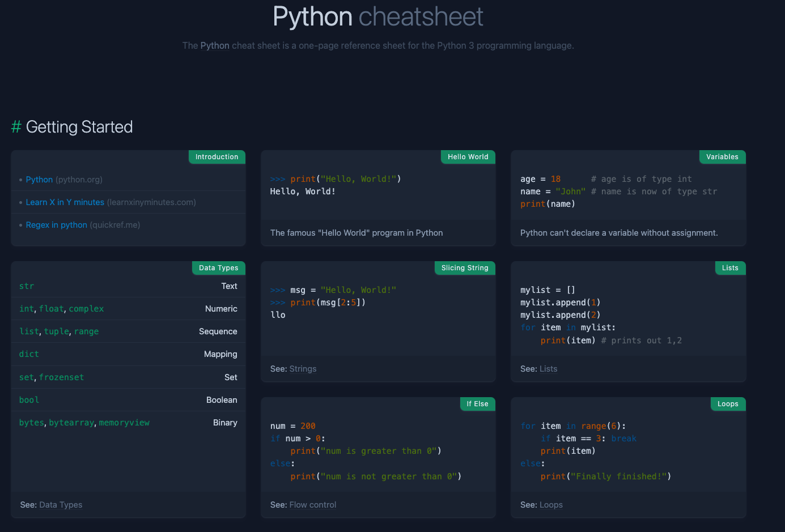Select the Introduction card label
The height and width of the screenshot is (532, 785).
click(x=217, y=157)
